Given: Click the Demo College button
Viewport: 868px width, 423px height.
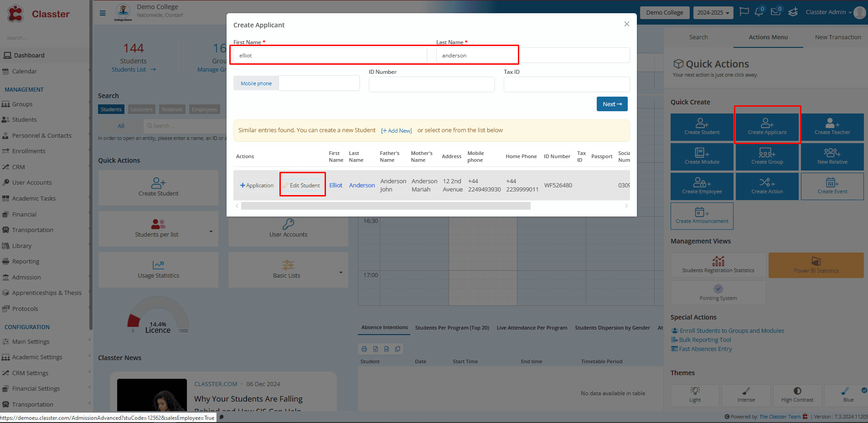Looking at the screenshot, I should click(x=664, y=13).
